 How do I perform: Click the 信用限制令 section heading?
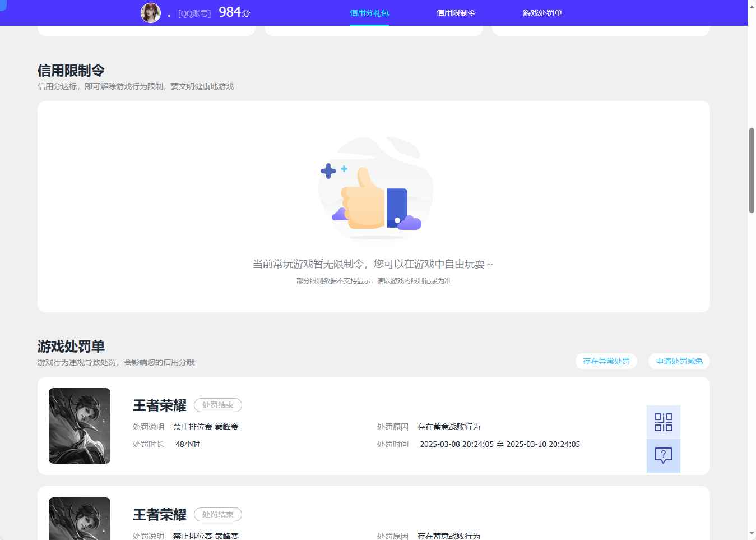(x=71, y=71)
